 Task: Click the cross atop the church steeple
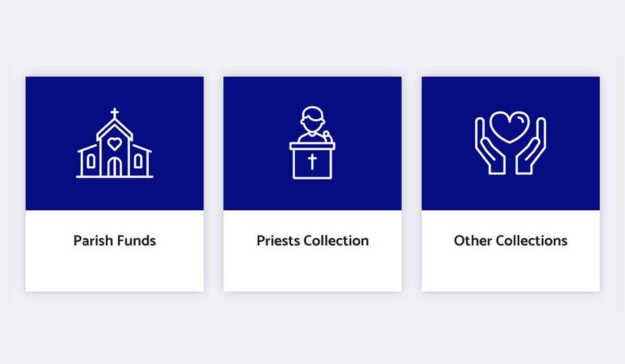[x=114, y=113]
